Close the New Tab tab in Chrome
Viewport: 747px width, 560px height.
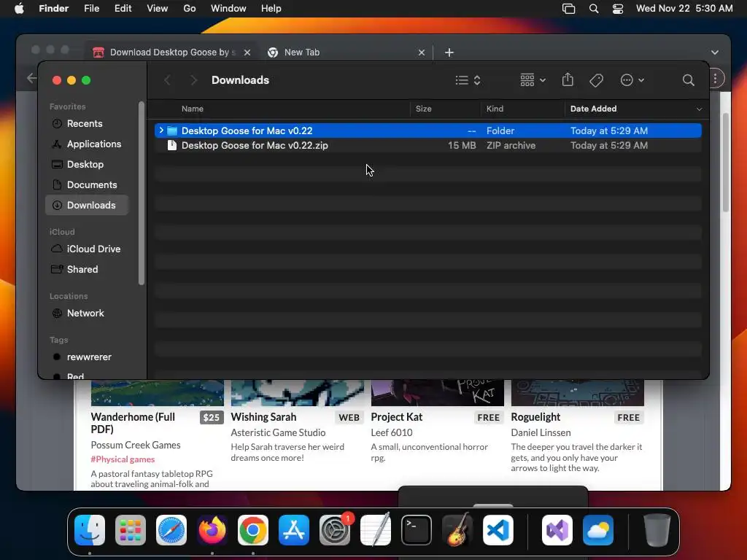(422, 52)
